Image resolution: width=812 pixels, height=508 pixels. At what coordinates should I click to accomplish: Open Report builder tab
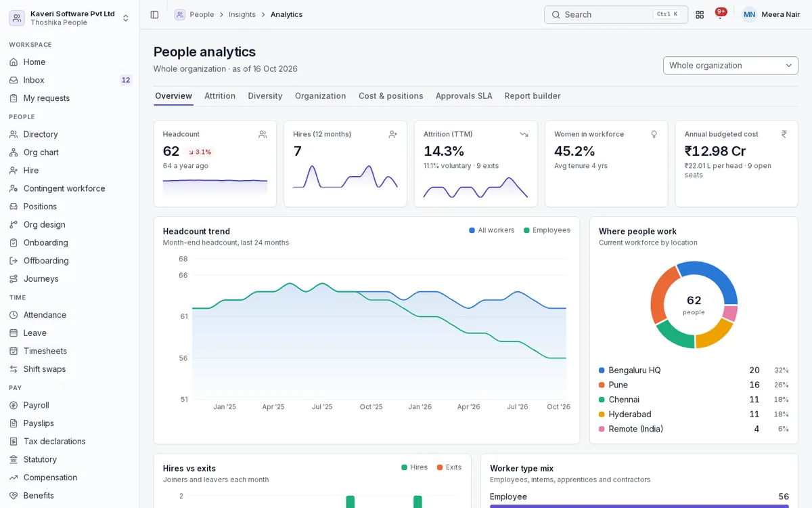click(x=533, y=96)
